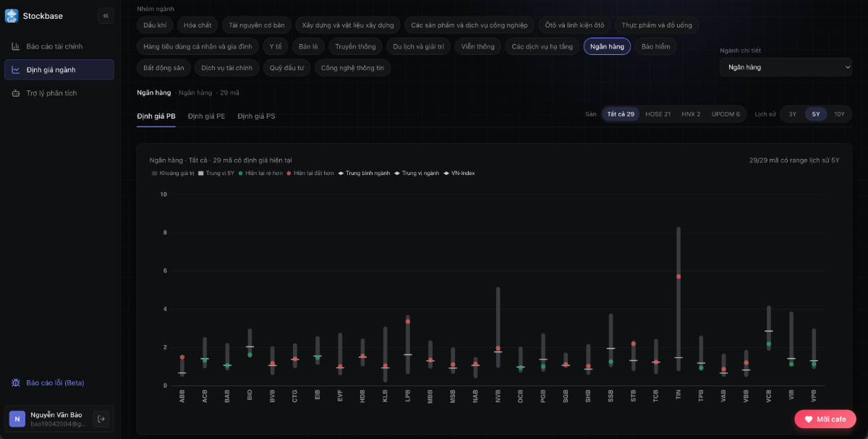Choose Thực phẩm và đồ uống chip
Viewport: 868px width, 439px height.
(657, 25)
